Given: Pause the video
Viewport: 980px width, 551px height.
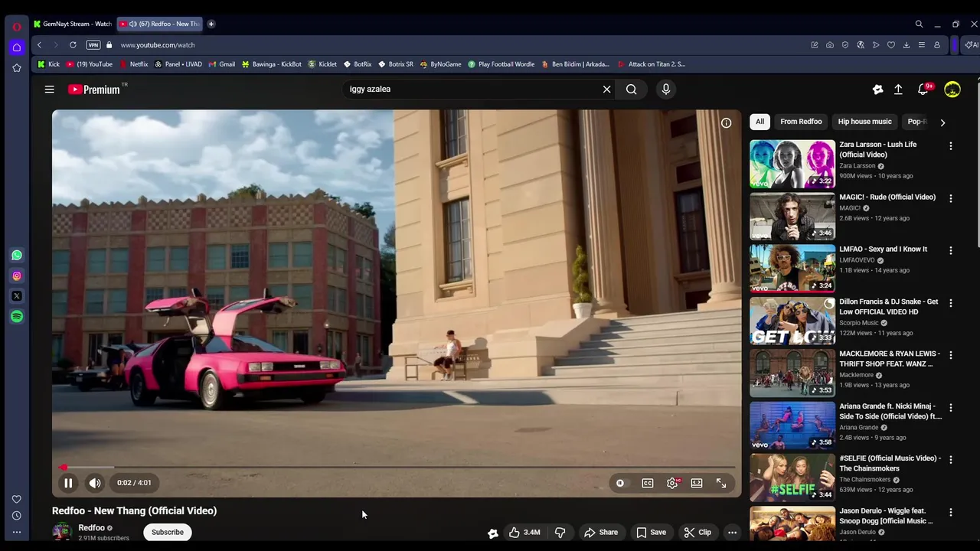Looking at the screenshot, I should pos(68,483).
